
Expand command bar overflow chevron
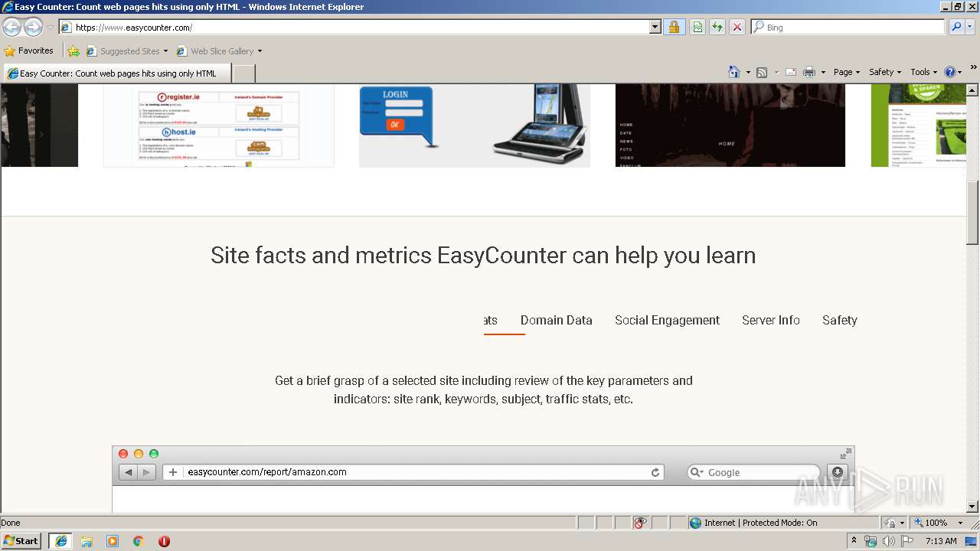[974, 68]
